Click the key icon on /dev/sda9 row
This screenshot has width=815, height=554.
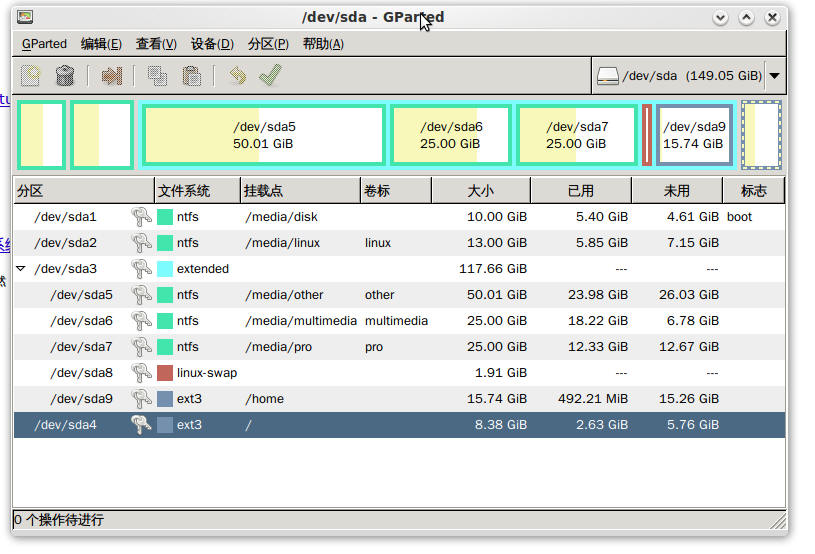(141, 399)
